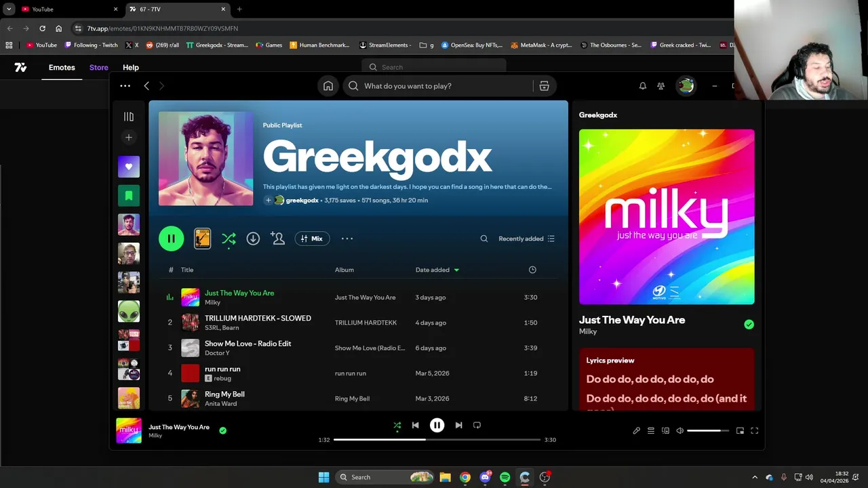The image size is (868, 488).
Task: Open the album link run run run
Action: [350, 373]
